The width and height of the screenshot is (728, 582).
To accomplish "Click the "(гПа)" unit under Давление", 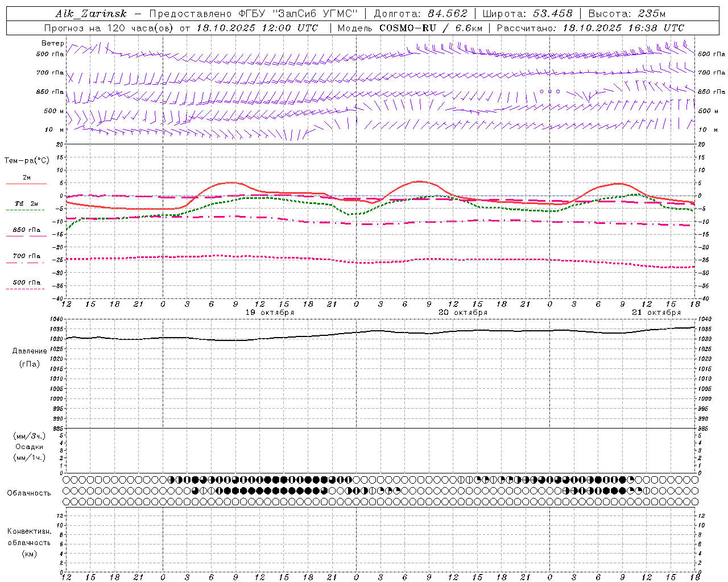I will pyautogui.click(x=30, y=364).
